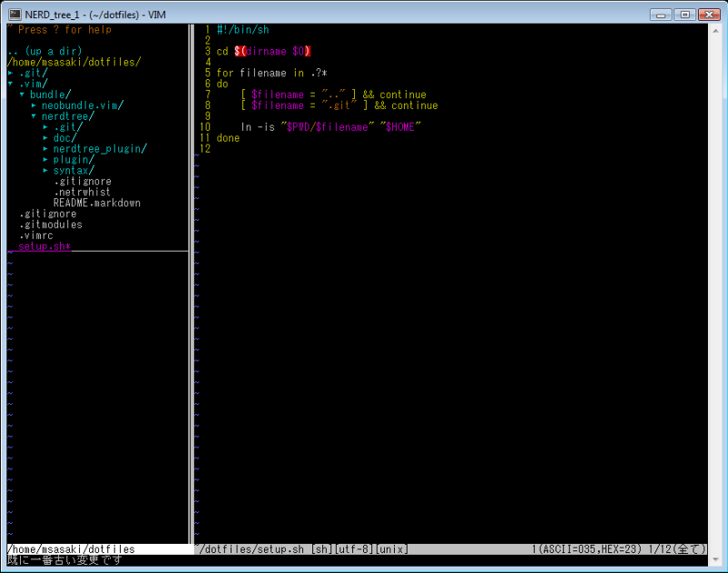
Task: Select .gitignore inside nerdtree folder
Action: [x=82, y=181]
